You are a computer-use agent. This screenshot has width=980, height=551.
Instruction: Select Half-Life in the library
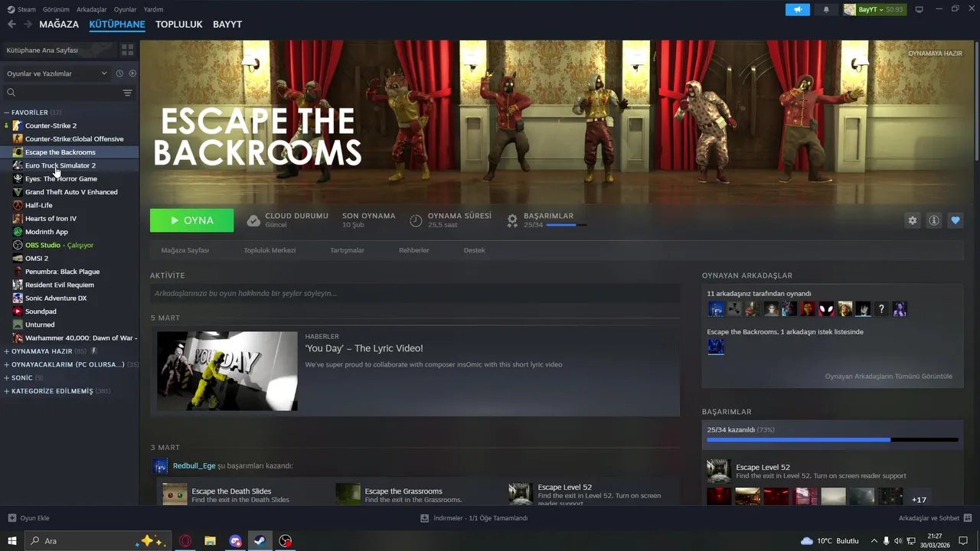[x=39, y=205]
